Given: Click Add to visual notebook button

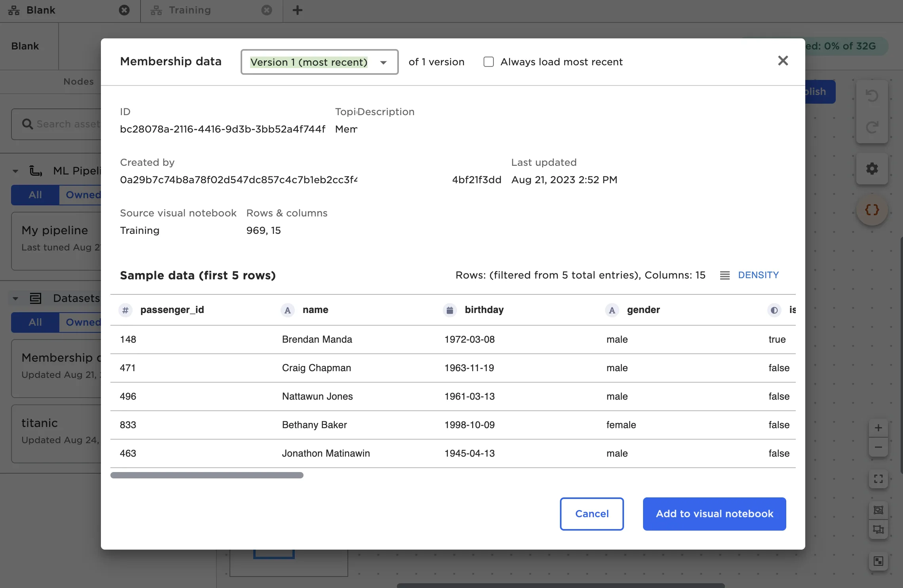Looking at the screenshot, I should click(x=714, y=514).
